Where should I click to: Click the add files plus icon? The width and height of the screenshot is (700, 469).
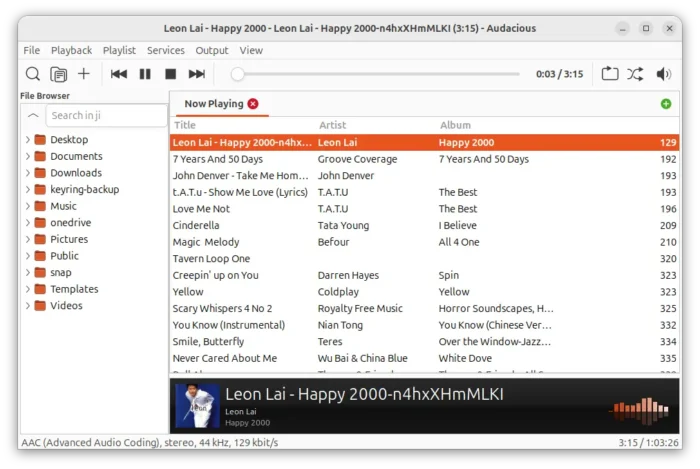pos(83,73)
